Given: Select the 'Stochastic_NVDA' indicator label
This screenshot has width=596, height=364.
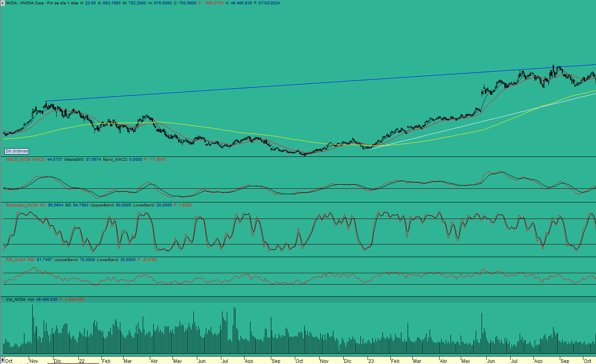Looking at the screenshot, I should tap(22, 205).
